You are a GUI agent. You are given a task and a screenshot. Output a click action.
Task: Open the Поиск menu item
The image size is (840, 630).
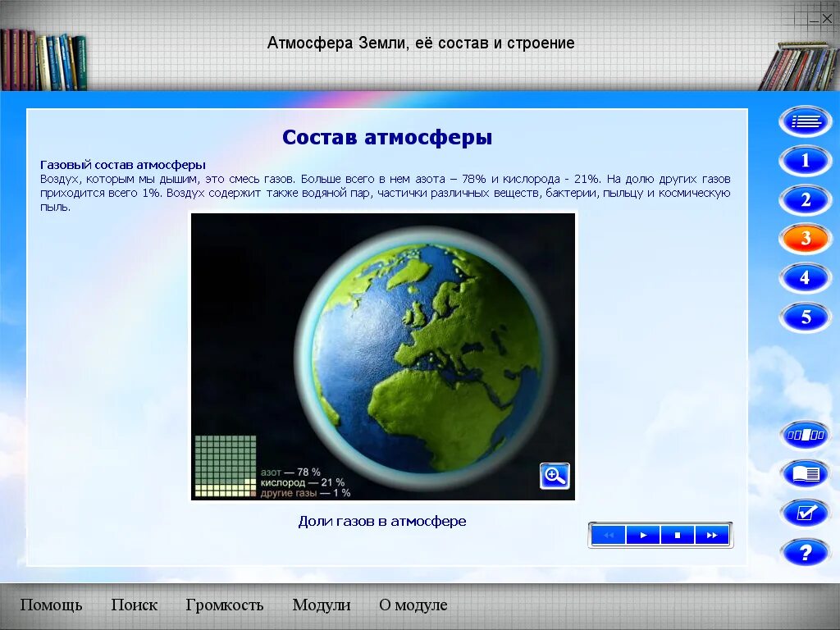click(x=134, y=605)
